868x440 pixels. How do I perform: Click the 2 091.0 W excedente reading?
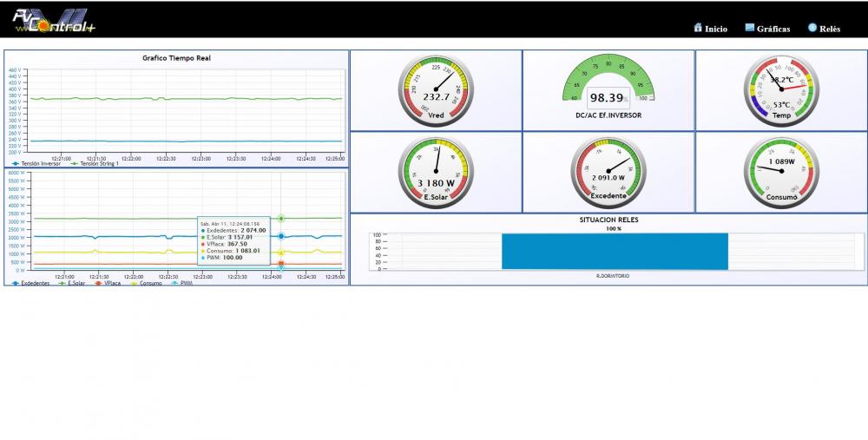pos(608,178)
